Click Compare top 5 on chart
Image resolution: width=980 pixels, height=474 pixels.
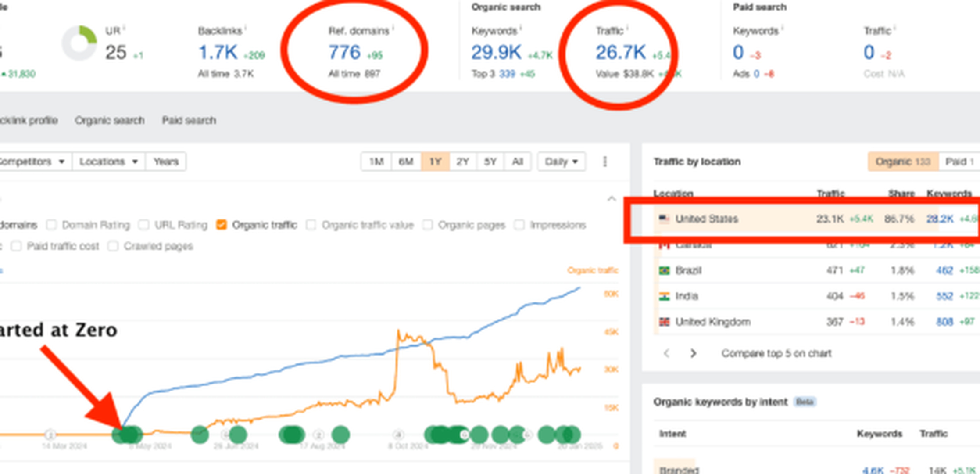pyautogui.click(x=776, y=353)
